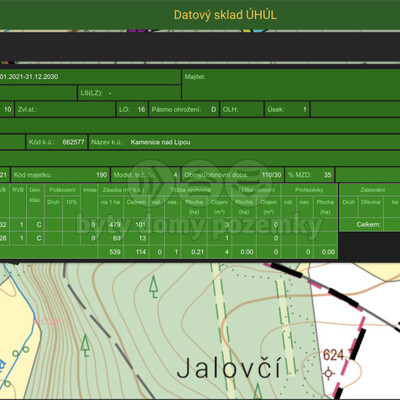Click the 'na 1 ha' sub-header

pyautogui.click(x=110, y=202)
